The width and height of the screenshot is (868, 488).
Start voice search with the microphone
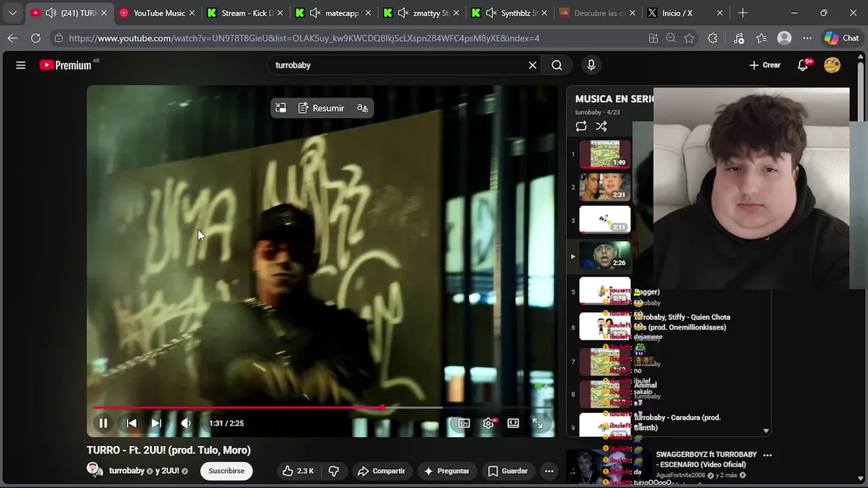point(591,65)
